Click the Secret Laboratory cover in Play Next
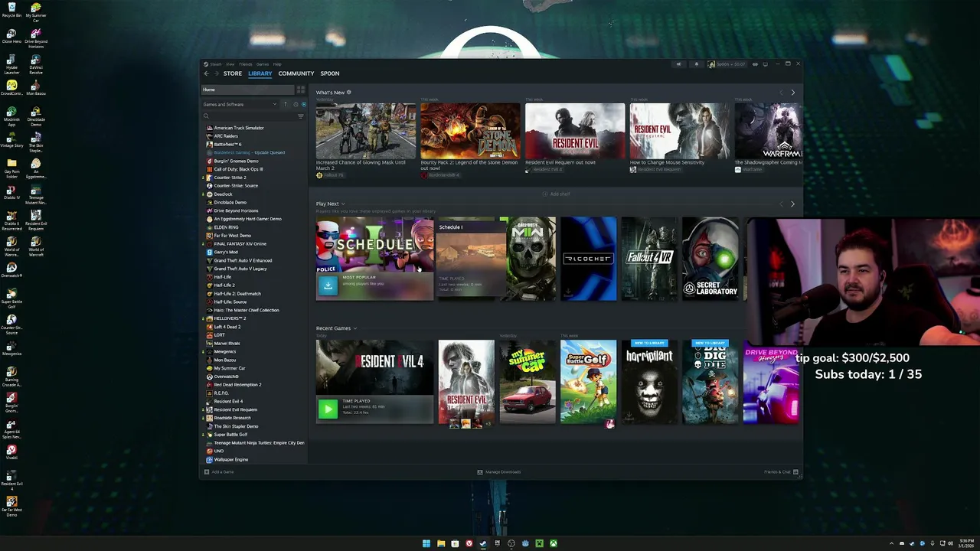This screenshot has height=551, width=980. [x=710, y=259]
